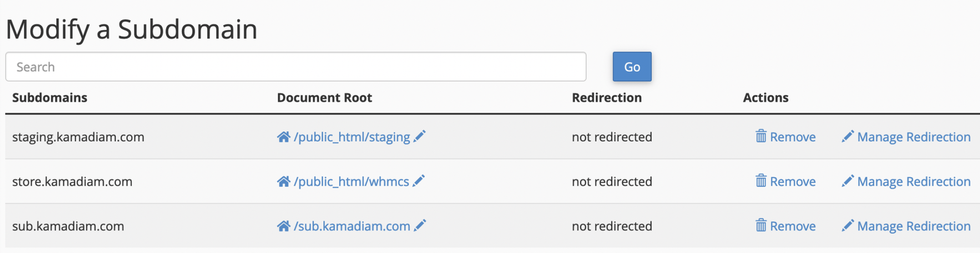Screen dimensions: 980x253
Task: Click home icon beside /public_html/staging
Action: point(283,137)
